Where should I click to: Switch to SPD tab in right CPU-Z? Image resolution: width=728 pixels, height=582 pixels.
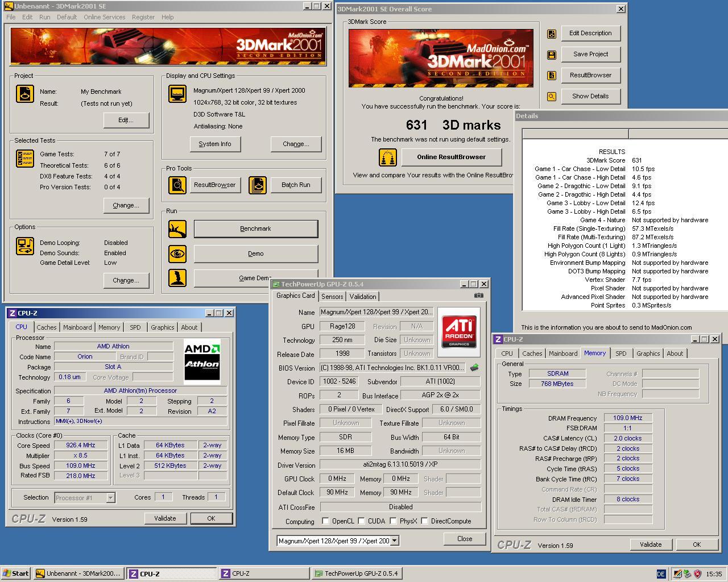pos(621,354)
